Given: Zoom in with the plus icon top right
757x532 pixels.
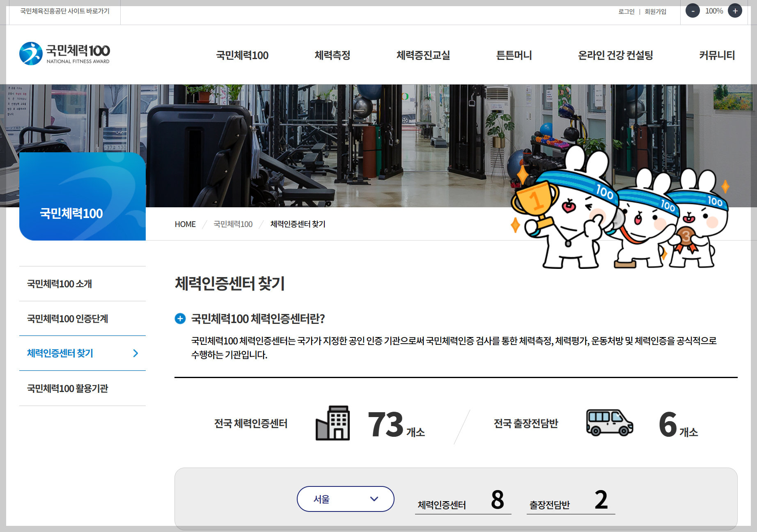Looking at the screenshot, I should click(x=735, y=11).
